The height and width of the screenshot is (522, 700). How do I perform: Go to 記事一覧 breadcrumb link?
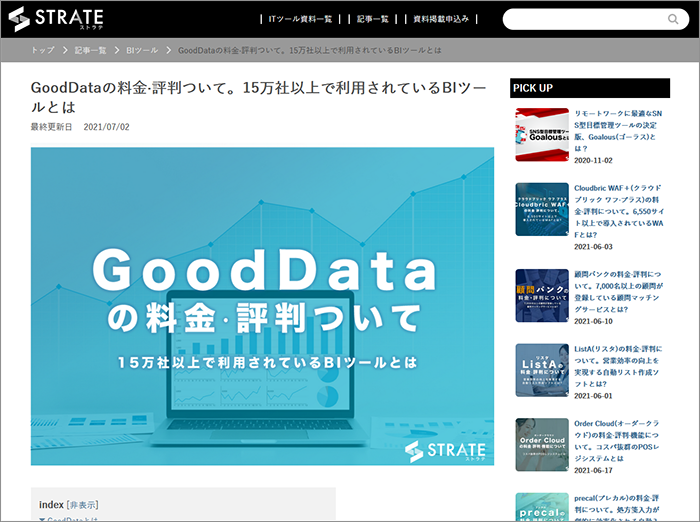click(91, 50)
